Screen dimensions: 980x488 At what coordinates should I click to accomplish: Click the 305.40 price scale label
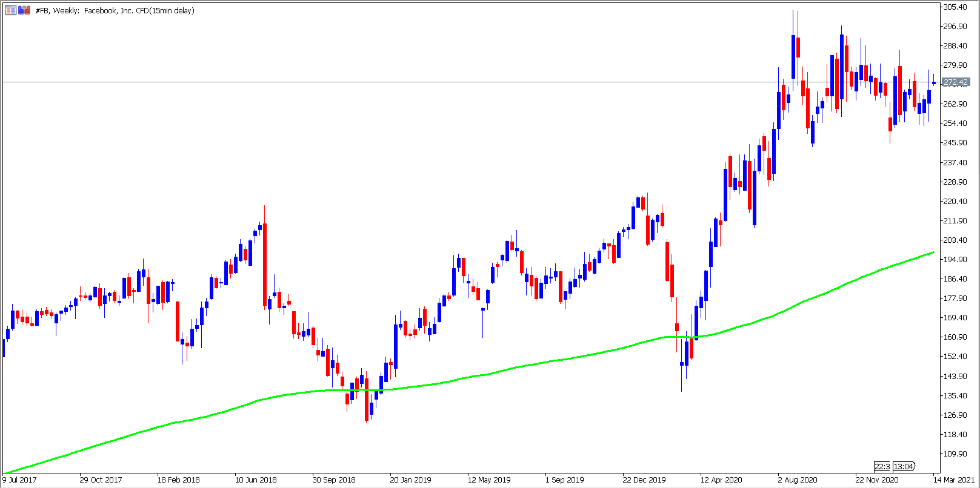(955, 7)
